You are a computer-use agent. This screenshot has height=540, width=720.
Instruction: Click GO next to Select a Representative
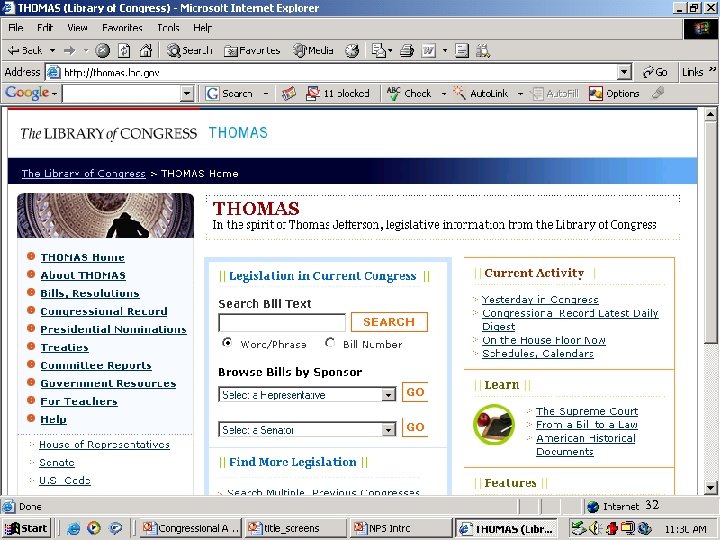415,392
